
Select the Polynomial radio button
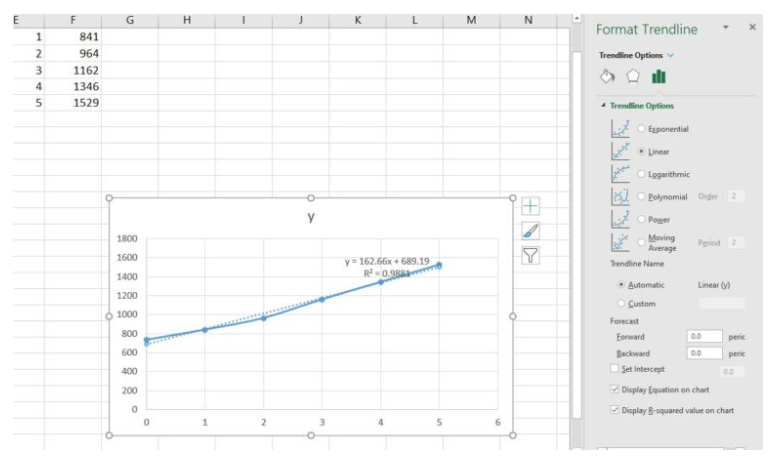pos(641,197)
